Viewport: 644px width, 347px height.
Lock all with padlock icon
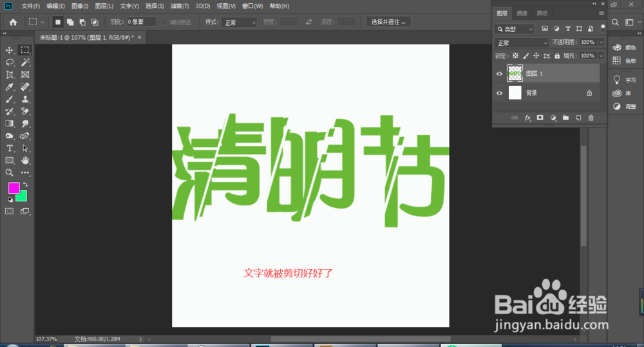click(x=557, y=56)
